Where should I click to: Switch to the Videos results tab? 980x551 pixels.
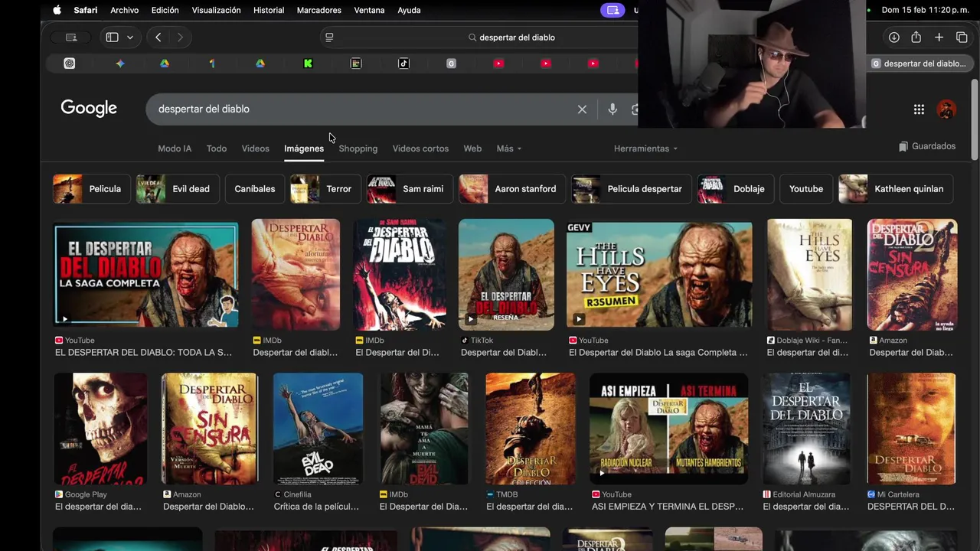(x=256, y=148)
